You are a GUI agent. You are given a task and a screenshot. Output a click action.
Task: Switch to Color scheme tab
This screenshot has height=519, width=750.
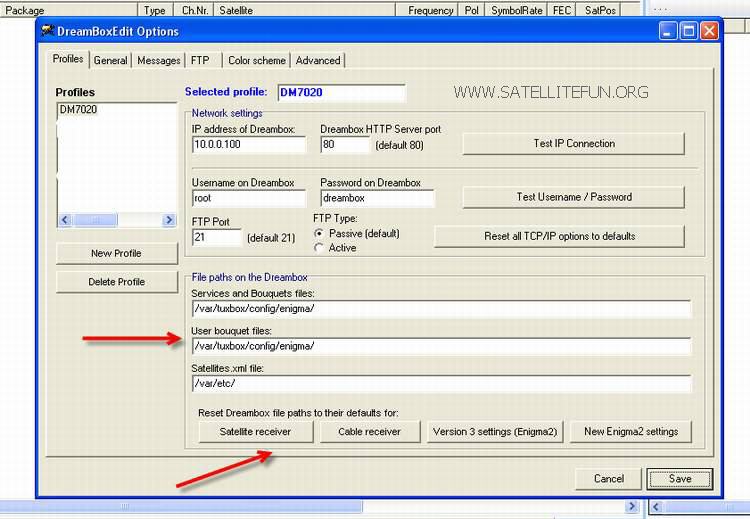[x=256, y=61]
